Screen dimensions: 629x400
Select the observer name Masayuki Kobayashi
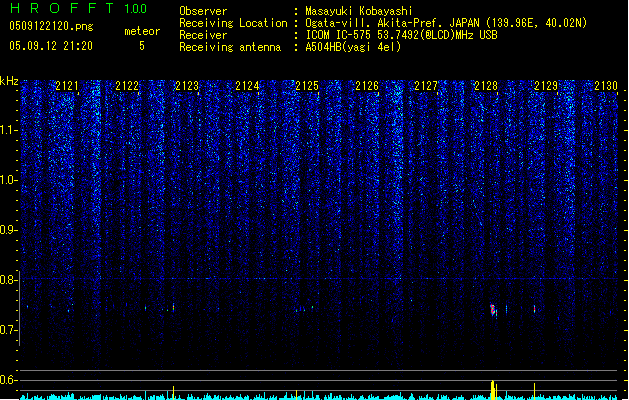click(x=359, y=11)
